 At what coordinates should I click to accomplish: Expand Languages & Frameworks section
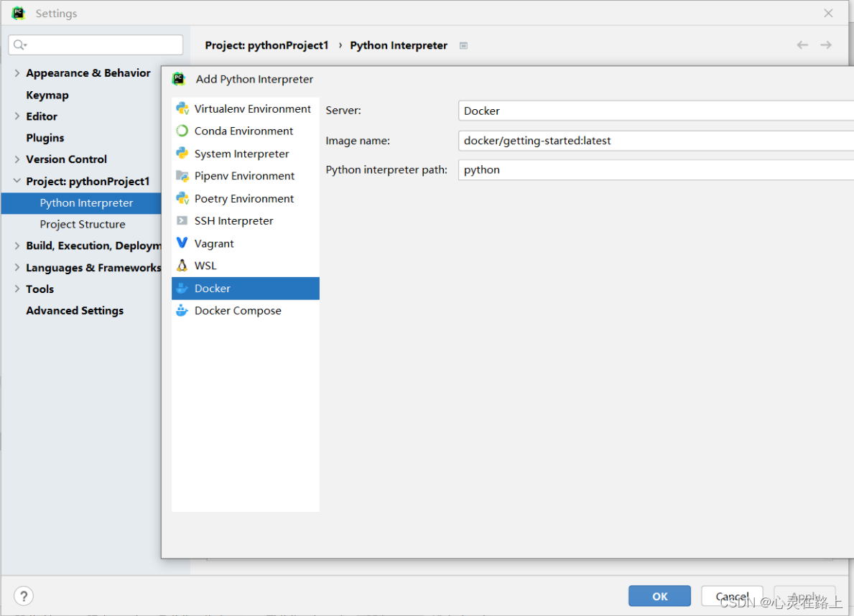point(17,267)
